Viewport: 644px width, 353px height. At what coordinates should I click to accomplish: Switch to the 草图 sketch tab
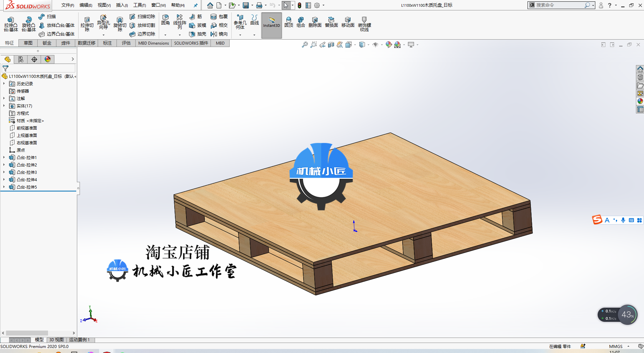click(x=28, y=43)
